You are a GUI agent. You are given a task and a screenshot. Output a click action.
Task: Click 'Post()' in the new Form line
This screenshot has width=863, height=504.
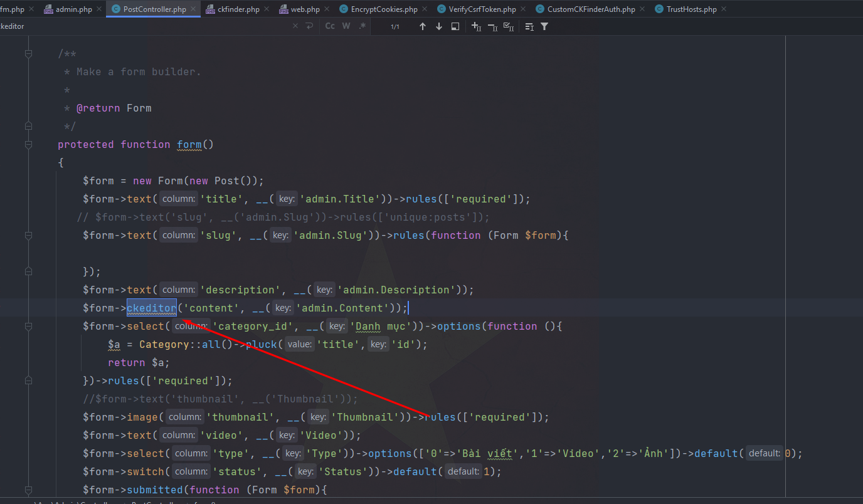pyautogui.click(x=233, y=181)
